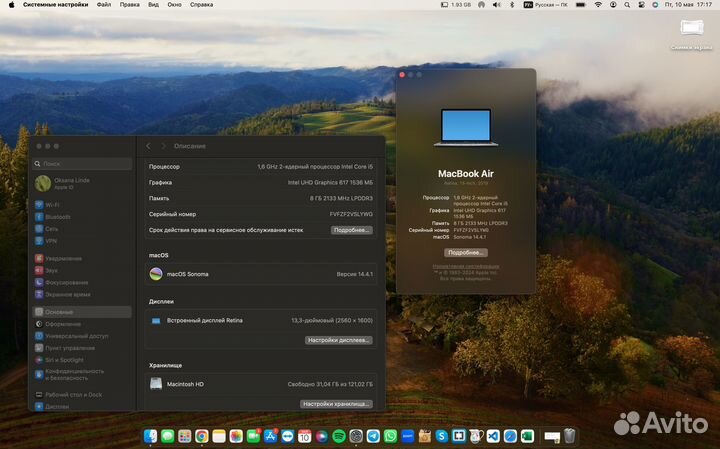Open Finder in the Dock
Image resolution: width=720 pixels, height=449 pixels.
[150, 436]
